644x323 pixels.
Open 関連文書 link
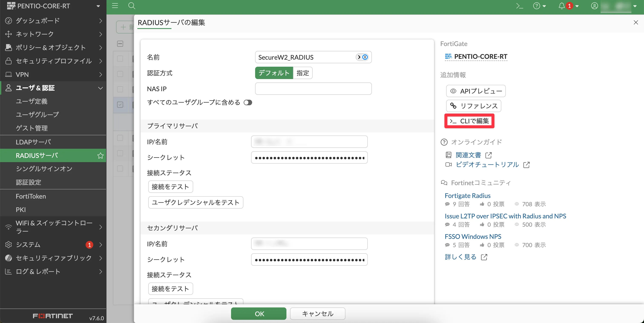pos(468,155)
